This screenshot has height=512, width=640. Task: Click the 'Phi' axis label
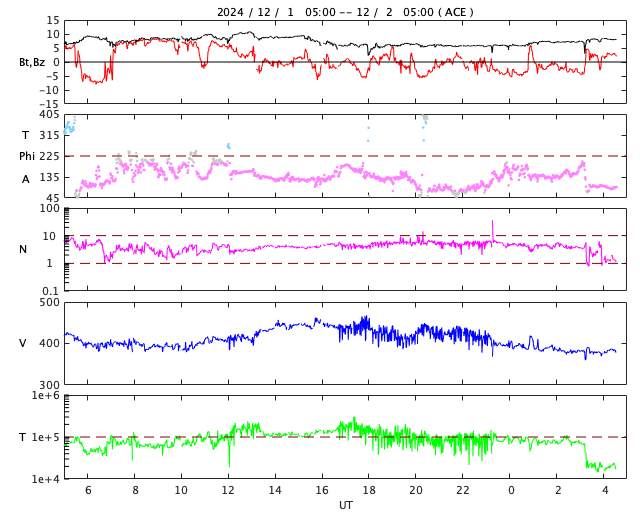(27, 156)
